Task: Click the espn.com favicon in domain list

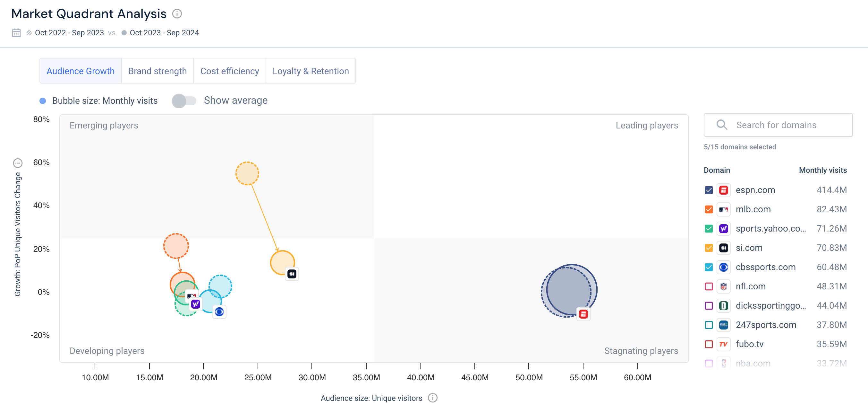Action: 723,190
